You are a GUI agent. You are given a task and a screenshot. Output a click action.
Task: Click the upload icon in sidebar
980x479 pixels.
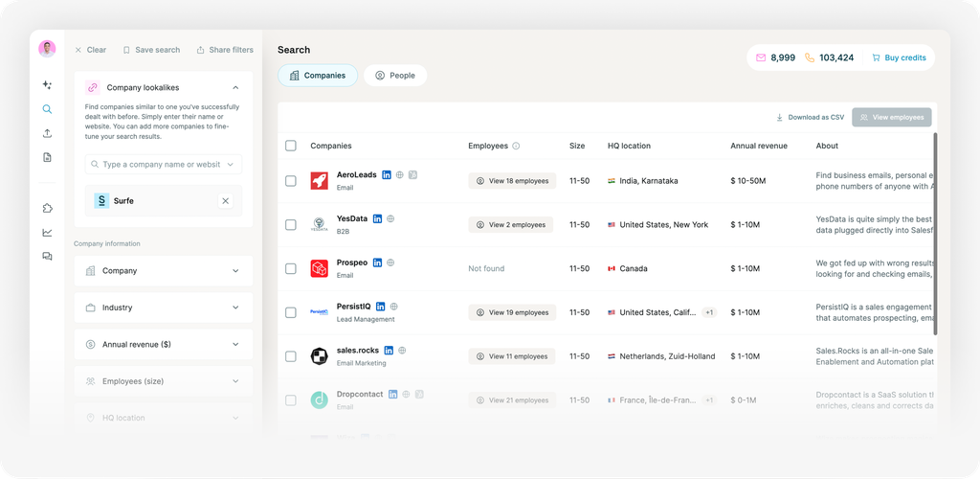tap(47, 133)
